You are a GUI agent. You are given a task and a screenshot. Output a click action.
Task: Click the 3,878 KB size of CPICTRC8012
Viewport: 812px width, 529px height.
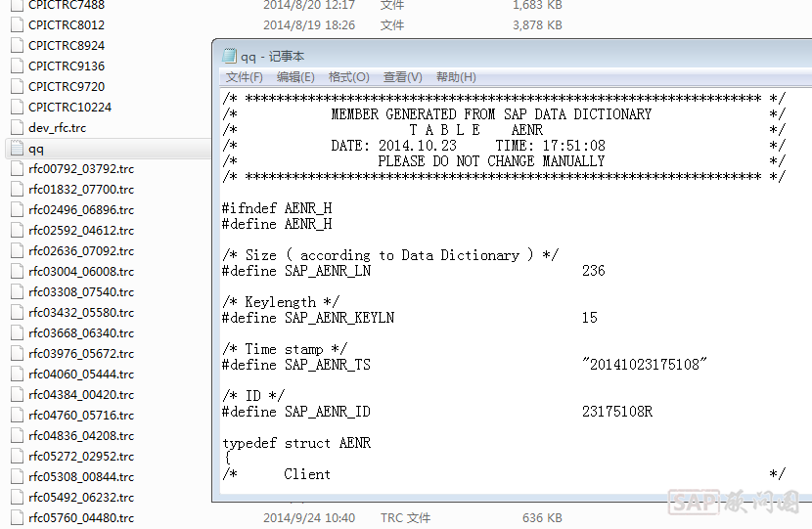tap(537, 24)
